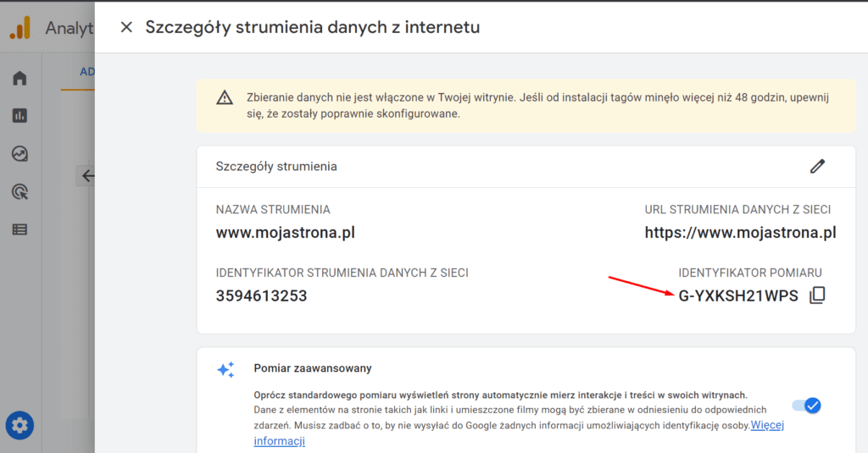Image resolution: width=868 pixels, height=453 pixels.
Task: Click 'IDENTYFIKATOR STRUMIENIA DANYCH Z SIECI' label
Action: tap(342, 273)
